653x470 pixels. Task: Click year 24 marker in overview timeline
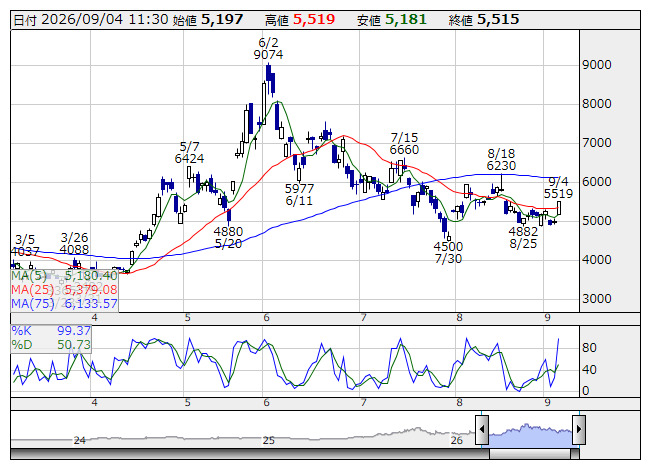[x=80, y=440]
